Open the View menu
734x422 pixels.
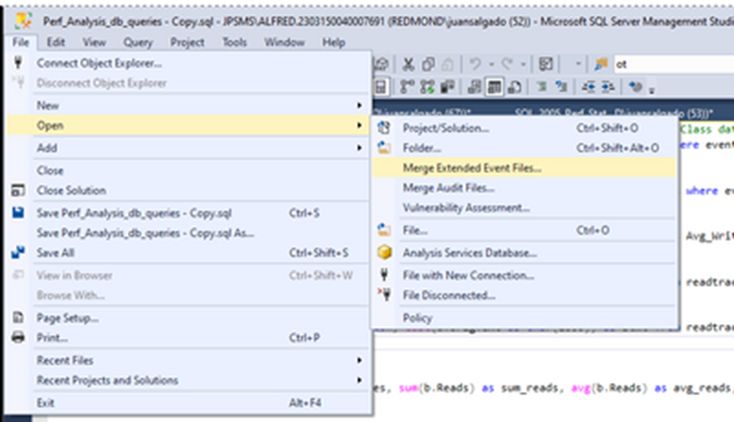[94, 42]
